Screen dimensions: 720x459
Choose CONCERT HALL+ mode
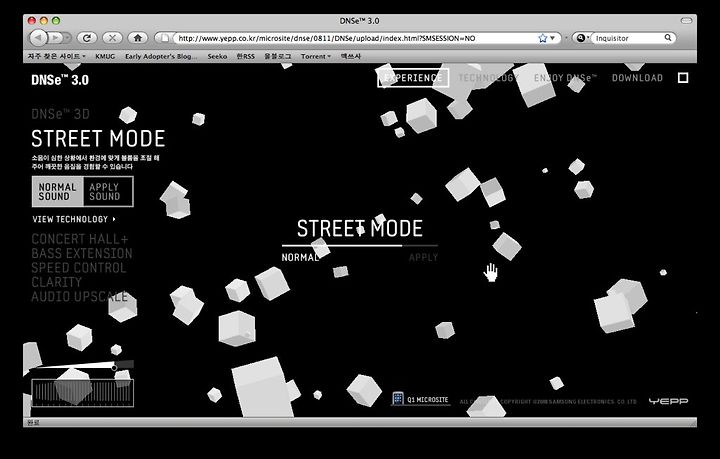point(80,239)
